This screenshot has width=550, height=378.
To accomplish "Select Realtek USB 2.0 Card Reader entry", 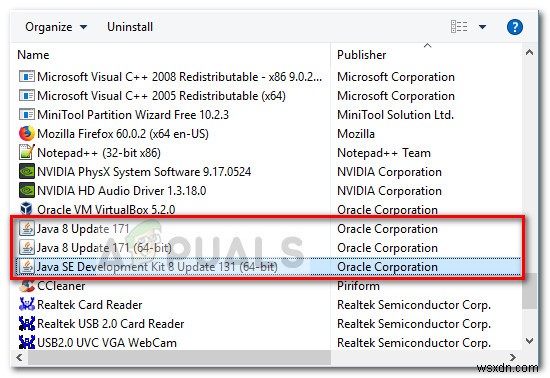I will (110, 323).
